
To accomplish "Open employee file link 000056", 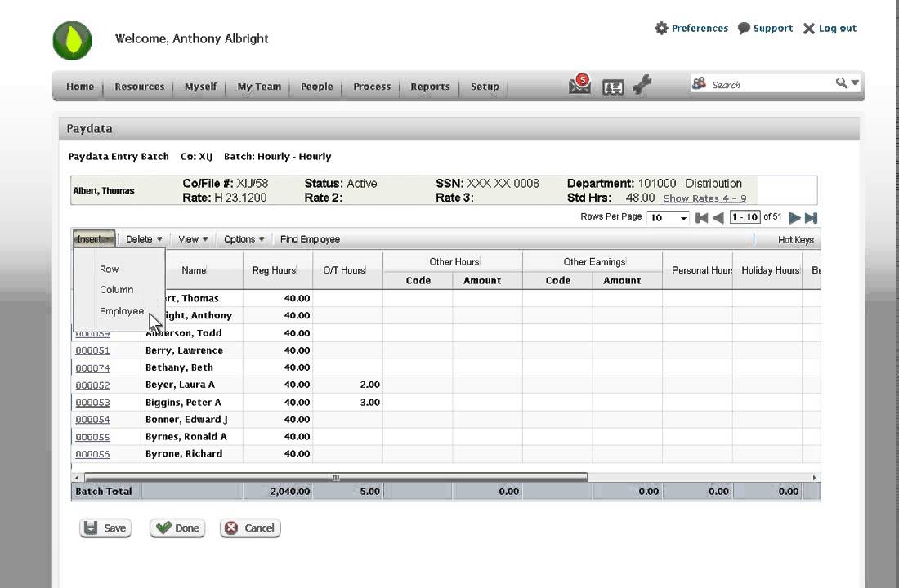I will (92, 454).
